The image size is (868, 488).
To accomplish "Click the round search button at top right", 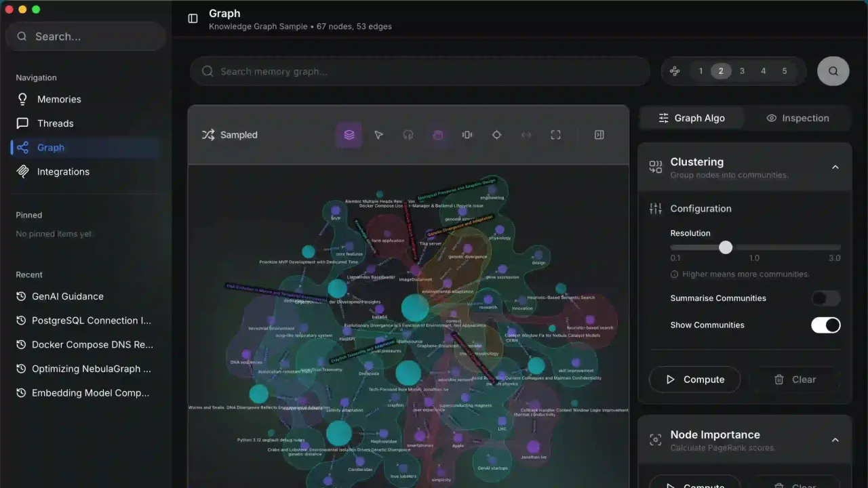I will point(833,71).
